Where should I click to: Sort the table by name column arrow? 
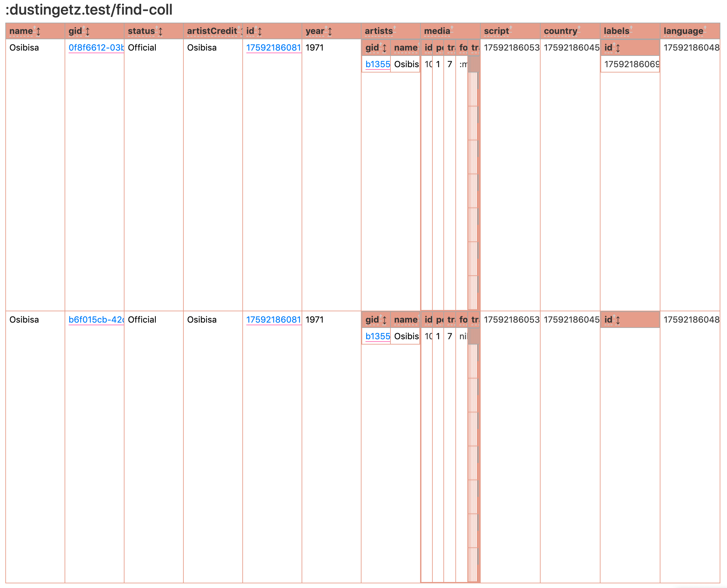38,32
